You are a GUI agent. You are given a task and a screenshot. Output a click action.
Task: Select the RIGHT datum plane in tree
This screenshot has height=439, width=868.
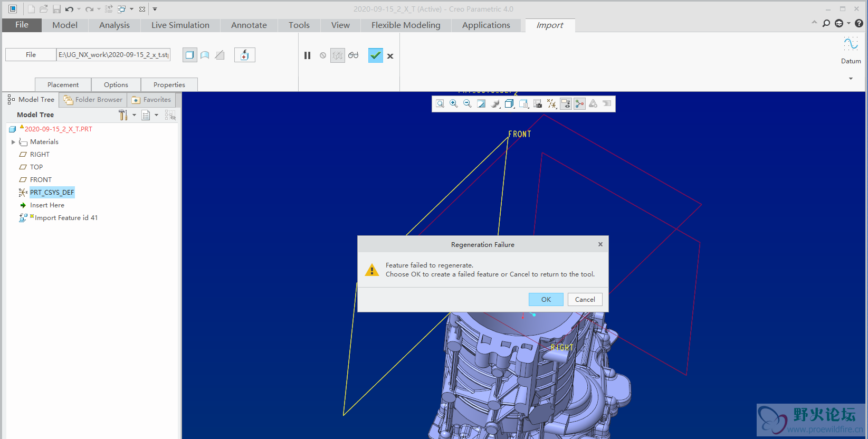(x=40, y=155)
